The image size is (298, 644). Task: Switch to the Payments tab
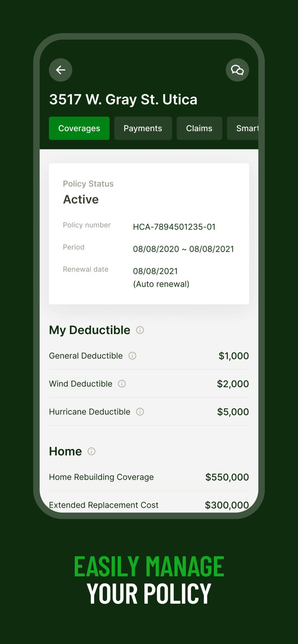tap(143, 128)
